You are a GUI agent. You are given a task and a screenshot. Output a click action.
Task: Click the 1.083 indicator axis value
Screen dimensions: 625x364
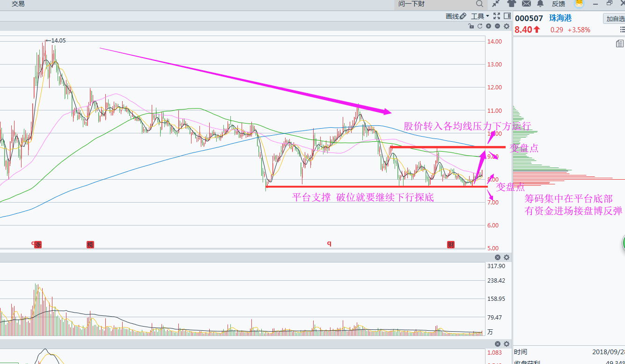point(494,352)
